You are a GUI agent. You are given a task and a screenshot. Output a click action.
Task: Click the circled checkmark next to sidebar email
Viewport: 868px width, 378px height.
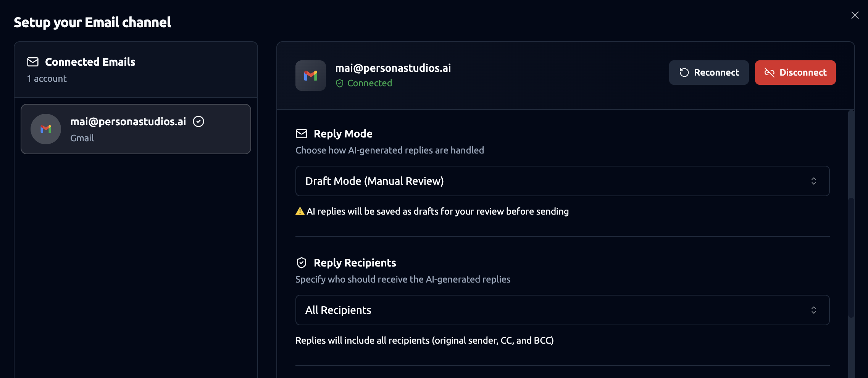pyautogui.click(x=198, y=121)
